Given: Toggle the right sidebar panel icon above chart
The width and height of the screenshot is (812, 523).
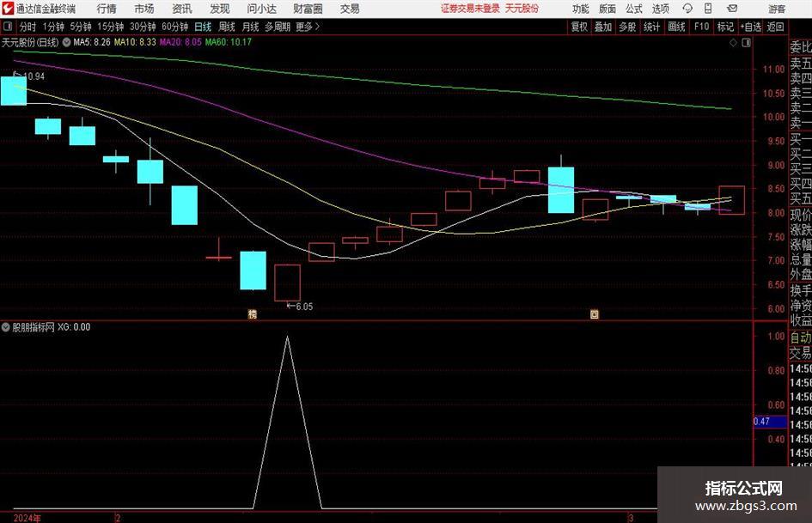Looking at the screenshot, I should [x=746, y=42].
